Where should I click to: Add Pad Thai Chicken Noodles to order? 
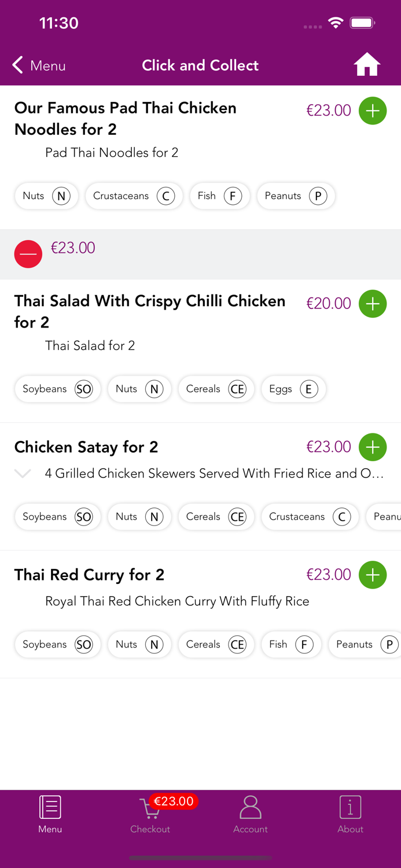point(373,111)
